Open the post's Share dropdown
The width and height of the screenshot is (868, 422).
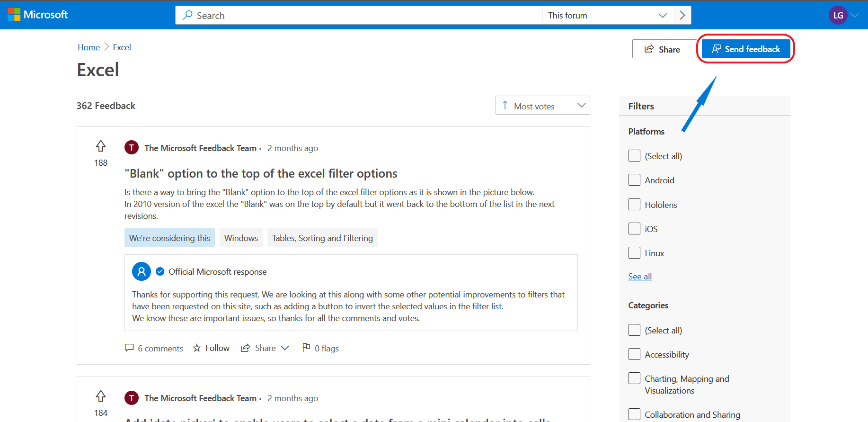pyautogui.click(x=265, y=348)
